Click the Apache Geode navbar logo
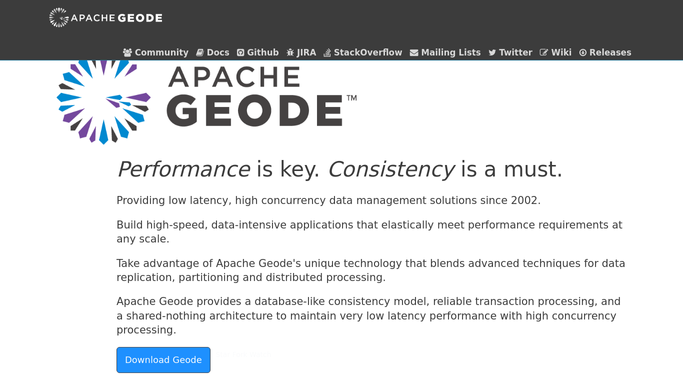This screenshot has width=683, height=384. pos(106,18)
